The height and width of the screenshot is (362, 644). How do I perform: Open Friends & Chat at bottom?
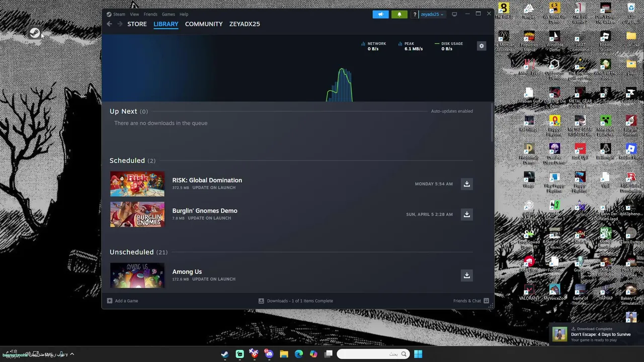[471, 301]
